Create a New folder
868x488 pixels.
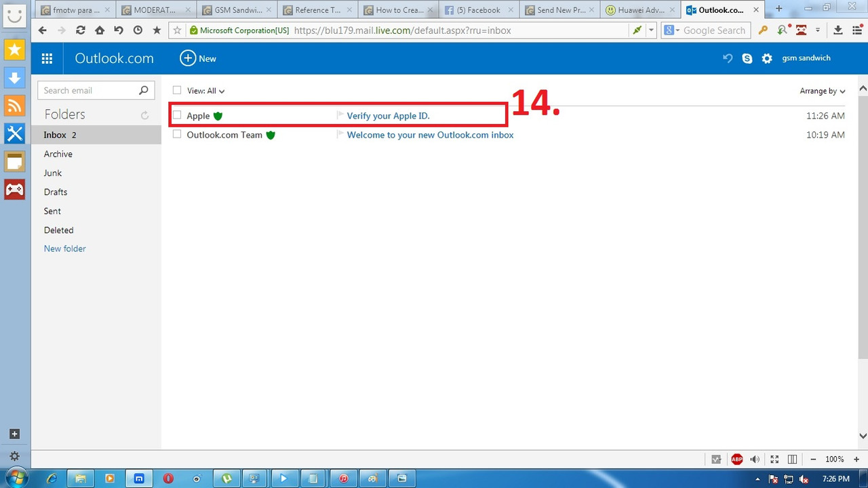tap(65, 249)
